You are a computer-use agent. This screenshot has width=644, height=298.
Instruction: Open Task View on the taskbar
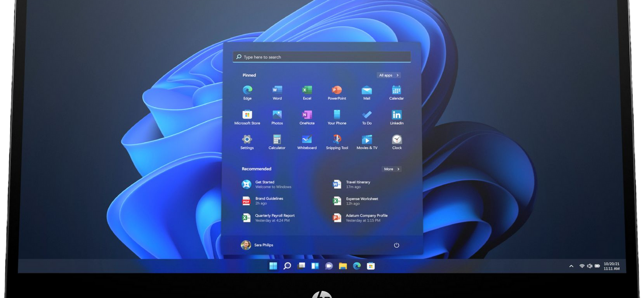[301, 266]
